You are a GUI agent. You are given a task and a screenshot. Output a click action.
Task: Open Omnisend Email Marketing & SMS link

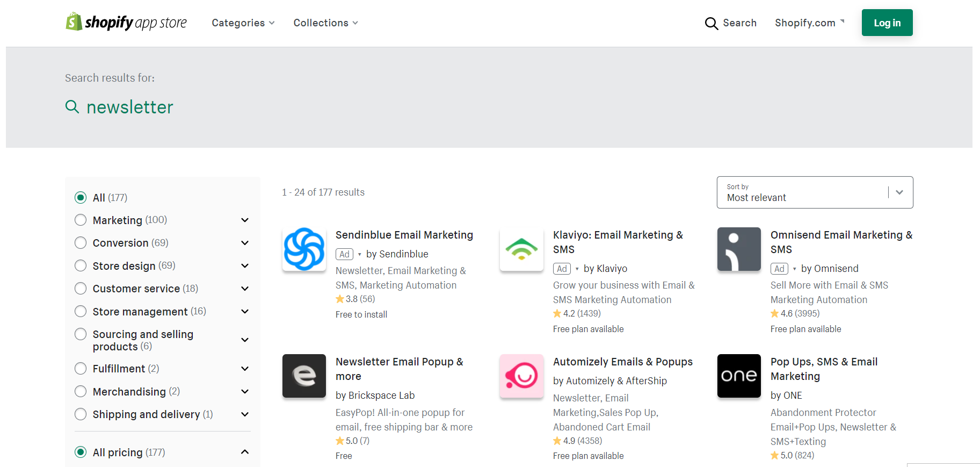[841, 242]
